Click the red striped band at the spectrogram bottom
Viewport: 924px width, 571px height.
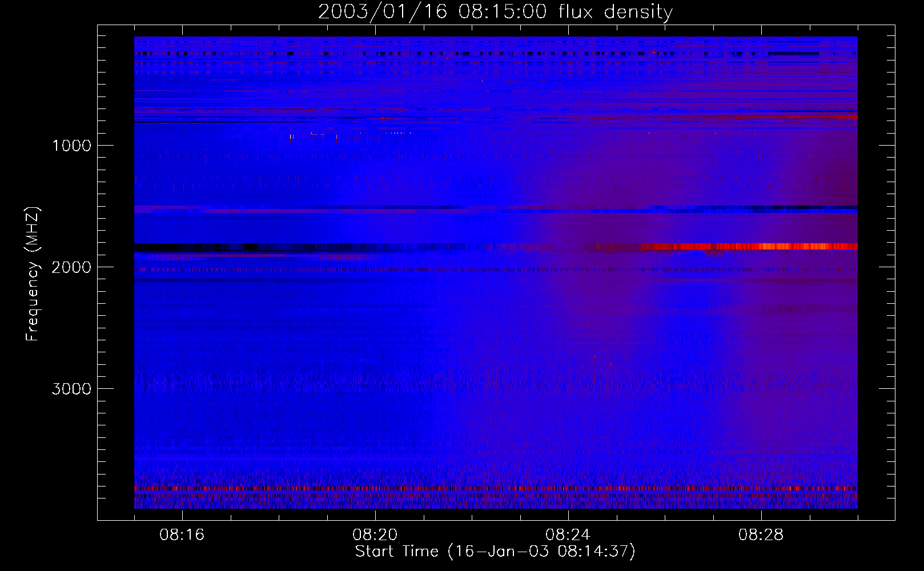coord(496,489)
